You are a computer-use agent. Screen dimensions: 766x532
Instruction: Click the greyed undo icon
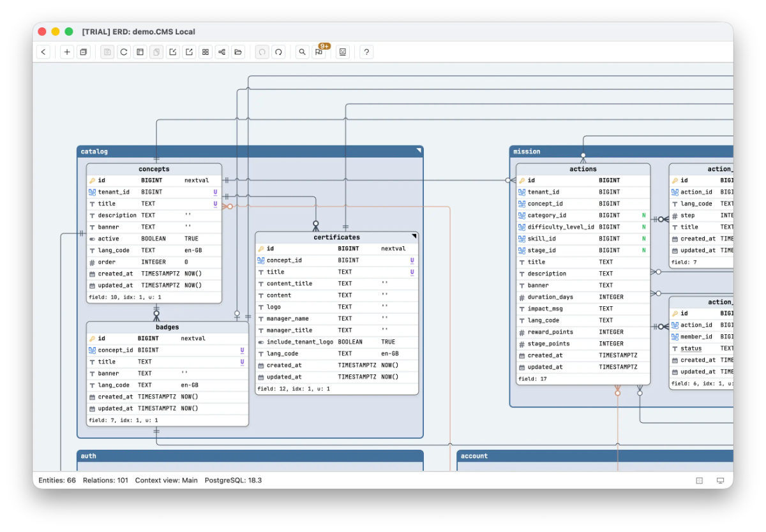click(262, 52)
